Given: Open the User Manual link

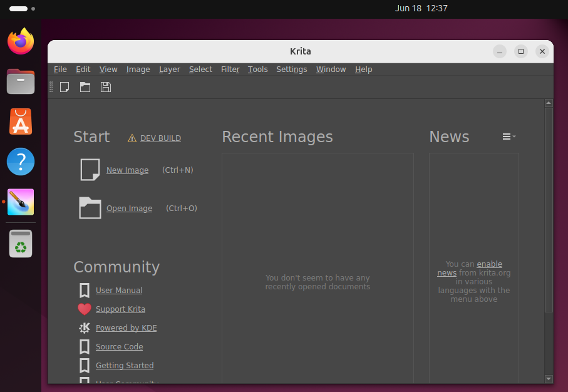Looking at the screenshot, I should tap(119, 290).
